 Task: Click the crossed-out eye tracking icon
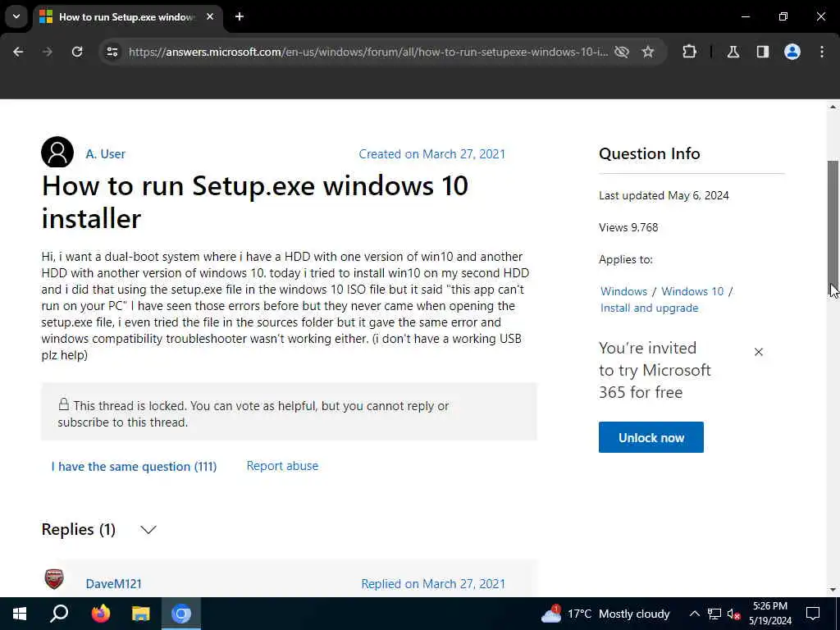pyautogui.click(x=622, y=52)
